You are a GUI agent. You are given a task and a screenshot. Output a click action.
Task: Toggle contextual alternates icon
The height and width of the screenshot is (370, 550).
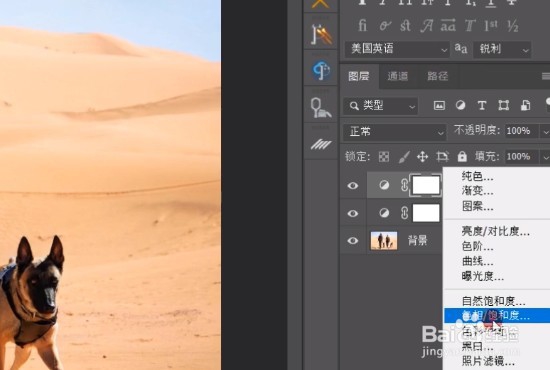(x=385, y=26)
